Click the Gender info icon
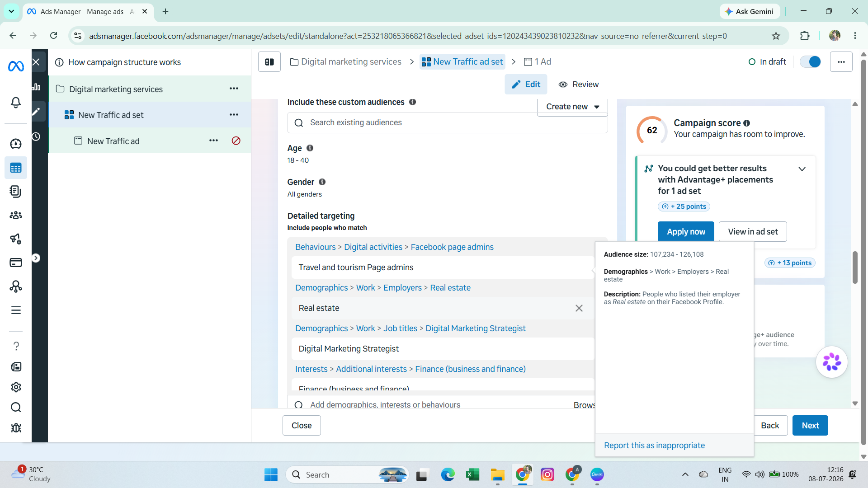Screen dimensions: 868x488 (x=322, y=182)
